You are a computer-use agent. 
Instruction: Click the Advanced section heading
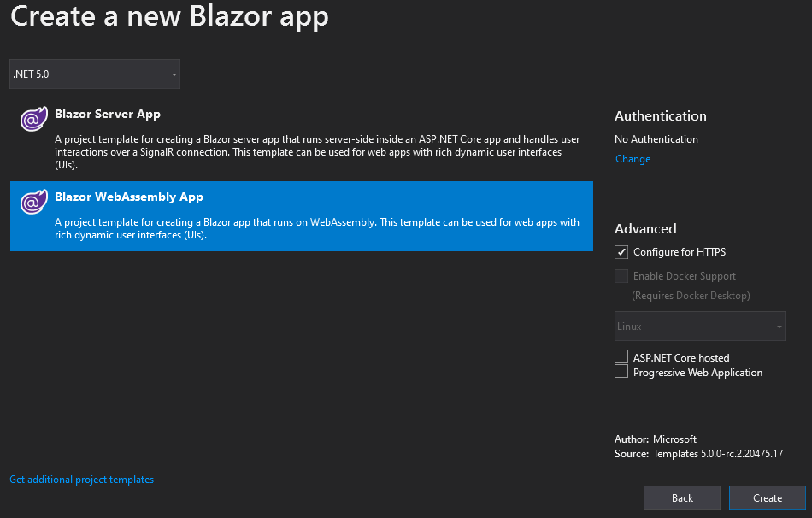tap(645, 229)
